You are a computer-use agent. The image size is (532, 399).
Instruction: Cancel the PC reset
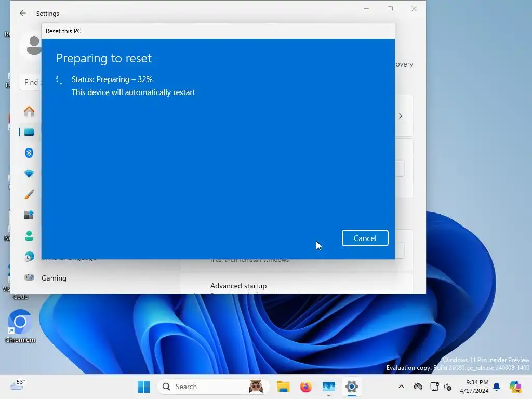pyautogui.click(x=365, y=238)
